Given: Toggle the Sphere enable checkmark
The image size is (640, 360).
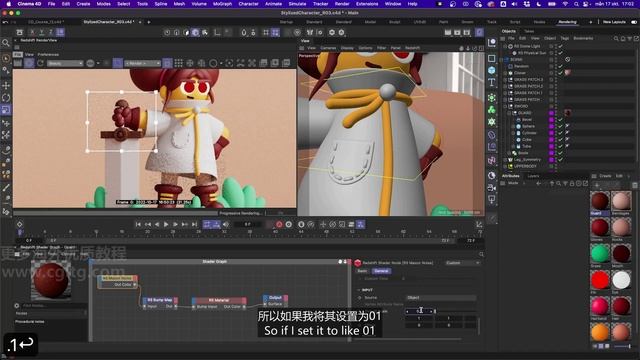Looking at the screenshot, I should (x=560, y=126).
